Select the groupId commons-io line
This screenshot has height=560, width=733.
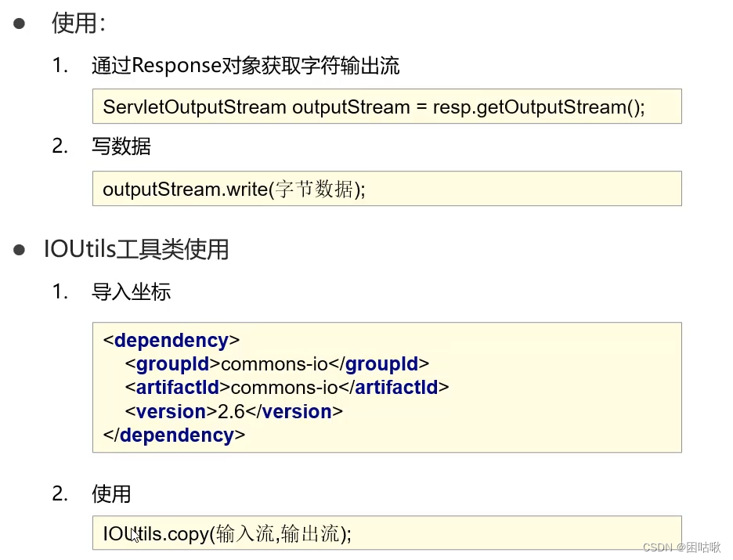pyautogui.click(x=274, y=364)
